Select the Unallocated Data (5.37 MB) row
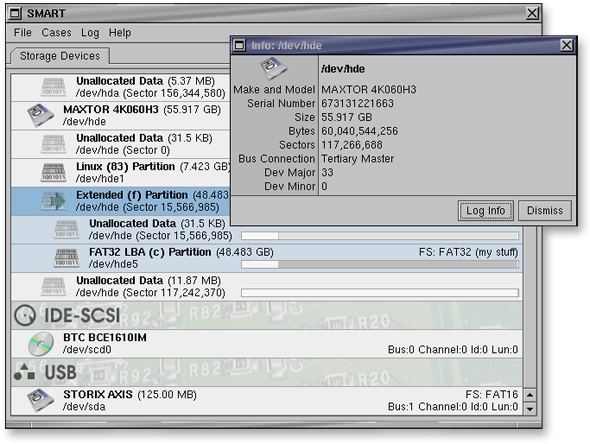The height and width of the screenshot is (444, 590). [120, 87]
